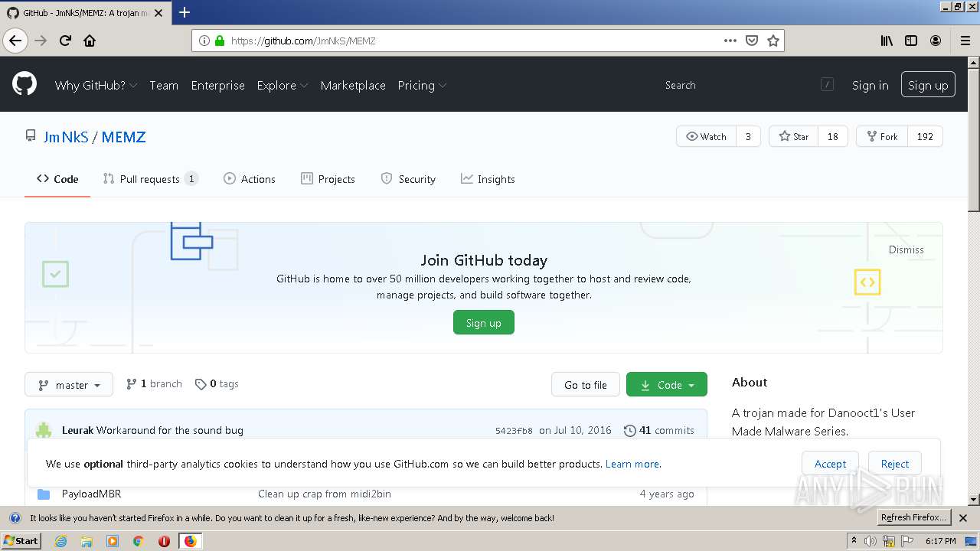This screenshot has width=980, height=551.
Task: Switch to the Code tab
Action: click(x=57, y=179)
